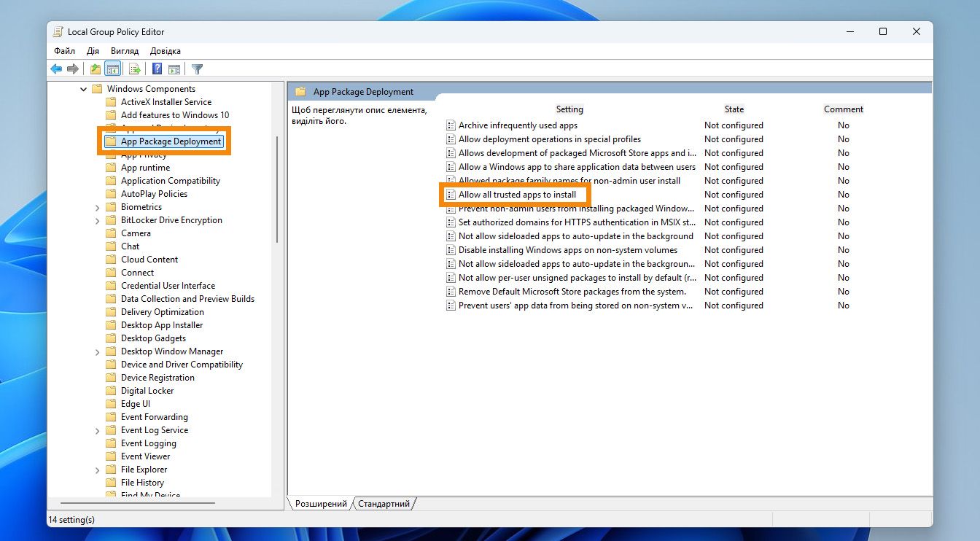Screen dimensions: 980x541
Task: Select 'Prevent non-admin users from installing packaged' setting
Action: [x=577, y=209]
